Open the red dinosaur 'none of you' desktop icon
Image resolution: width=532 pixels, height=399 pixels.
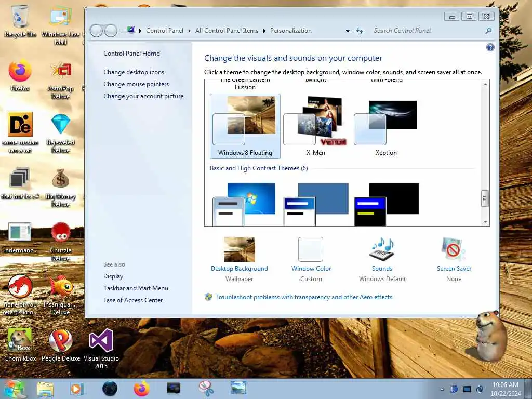click(20, 295)
